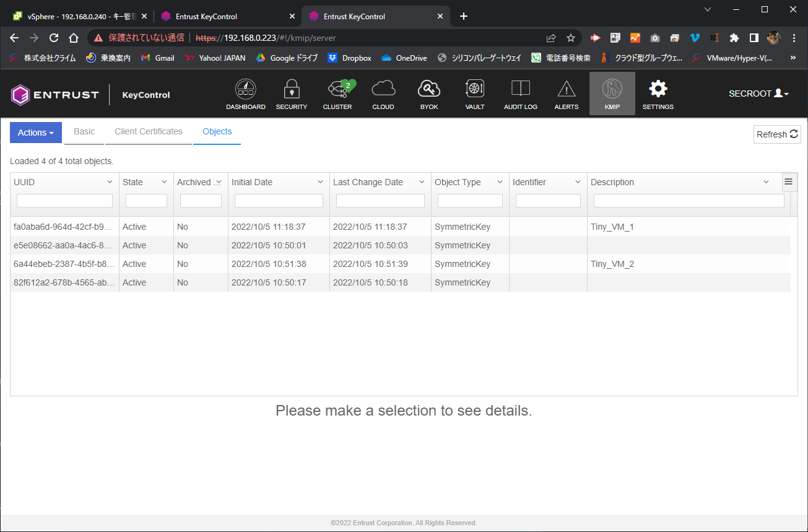Click the browser address bar URL

point(266,38)
